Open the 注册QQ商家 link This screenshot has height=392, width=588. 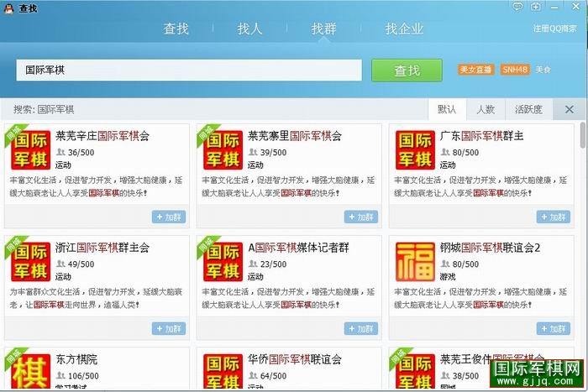(555, 29)
